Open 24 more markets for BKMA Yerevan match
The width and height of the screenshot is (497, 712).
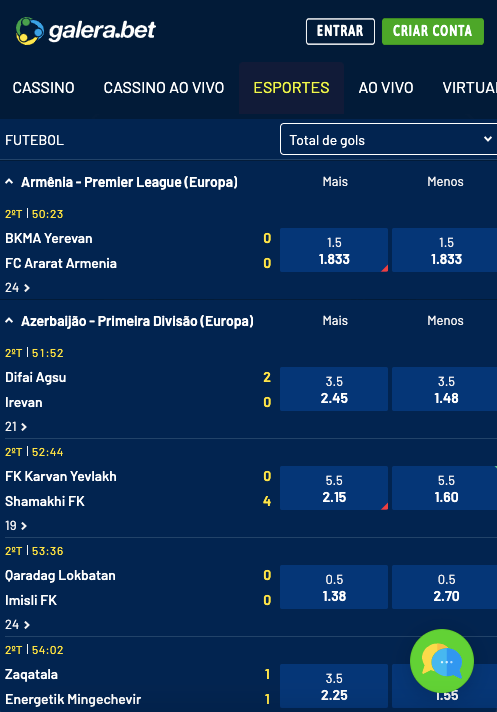17,287
